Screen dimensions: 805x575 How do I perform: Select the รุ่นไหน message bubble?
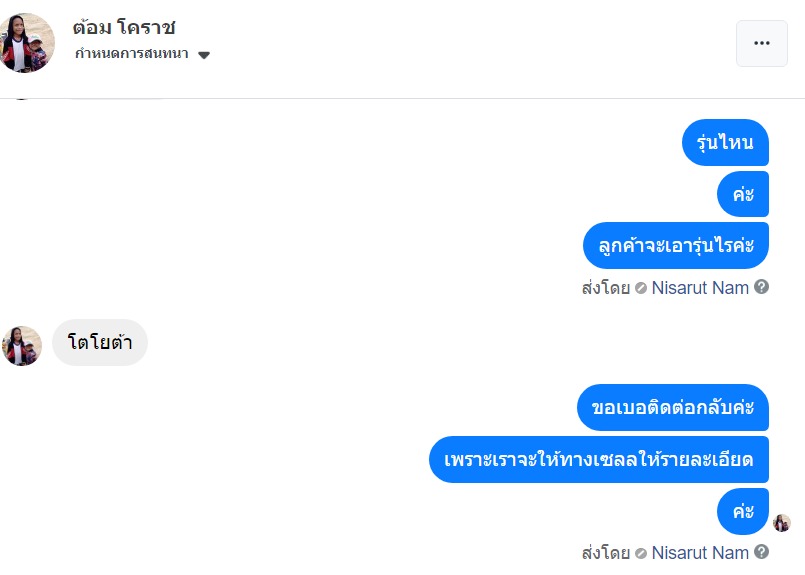point(725,143)
